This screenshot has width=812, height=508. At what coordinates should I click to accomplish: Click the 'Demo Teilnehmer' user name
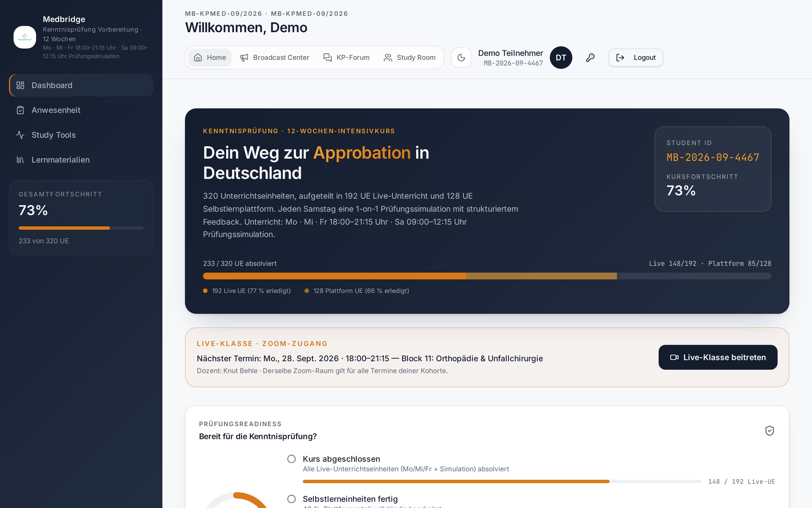510,53
